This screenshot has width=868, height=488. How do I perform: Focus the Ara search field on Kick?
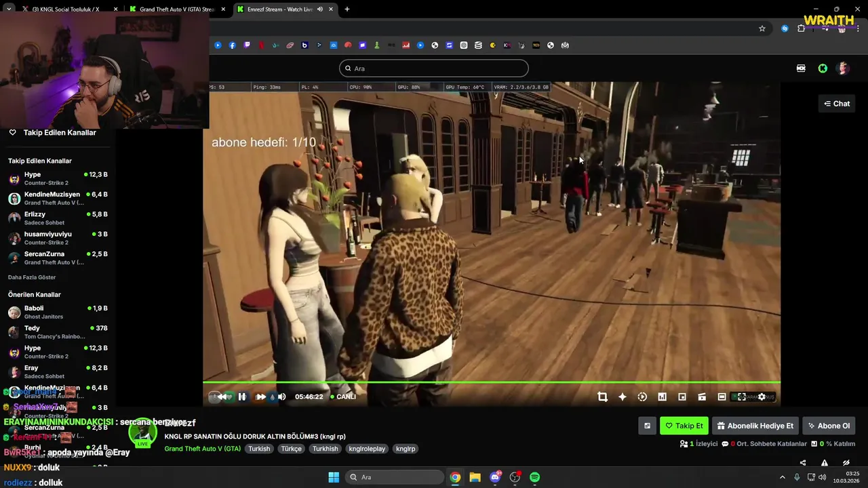pos(434,68)
